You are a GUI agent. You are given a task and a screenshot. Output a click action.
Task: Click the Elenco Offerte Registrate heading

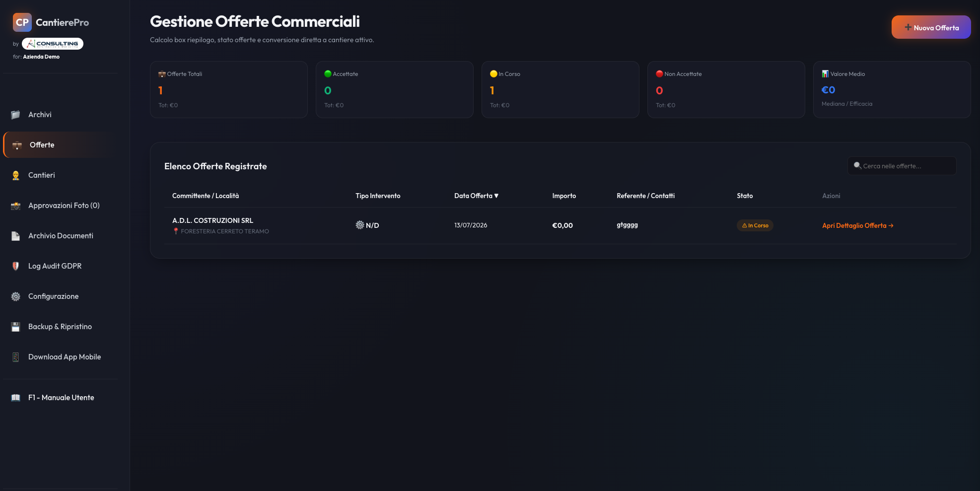(x=215, y=166)
